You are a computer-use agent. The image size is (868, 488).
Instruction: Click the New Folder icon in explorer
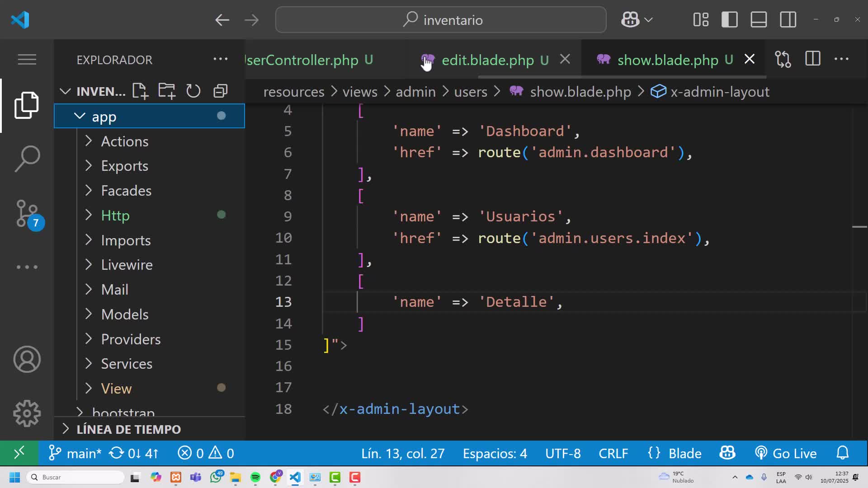pyautogui.click(x=167, y=91)
